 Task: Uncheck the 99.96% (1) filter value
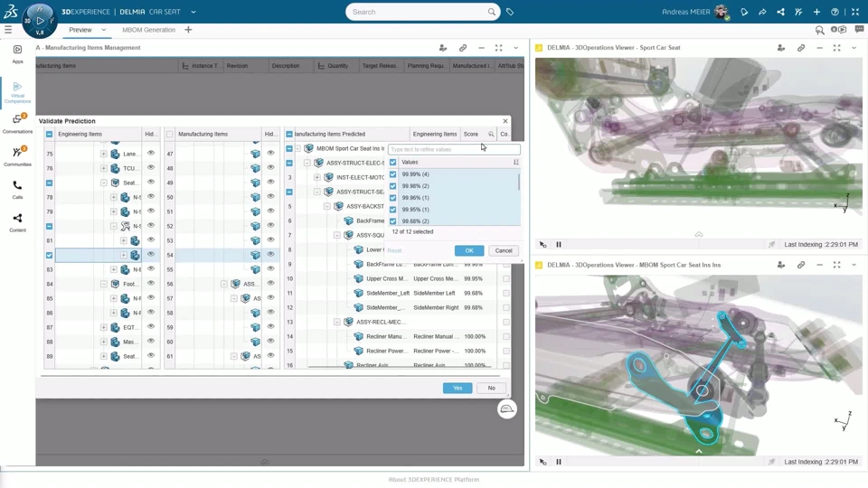click(x=393, y=198)
